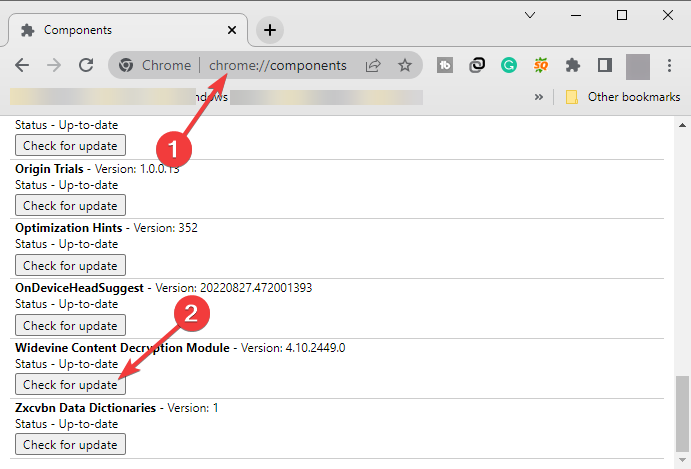Screen dimensions: 691x469
Task: Bookmark this page with the star icon
Action: [x=405, y=65]
